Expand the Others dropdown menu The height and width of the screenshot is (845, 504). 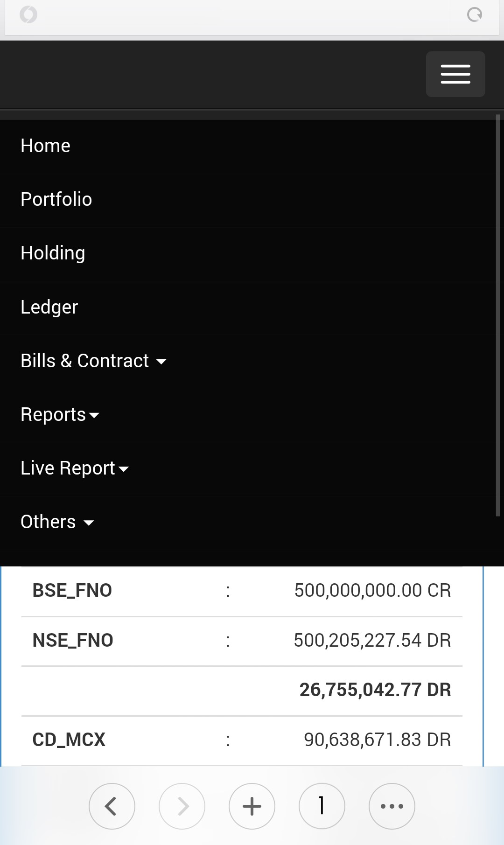57,522
